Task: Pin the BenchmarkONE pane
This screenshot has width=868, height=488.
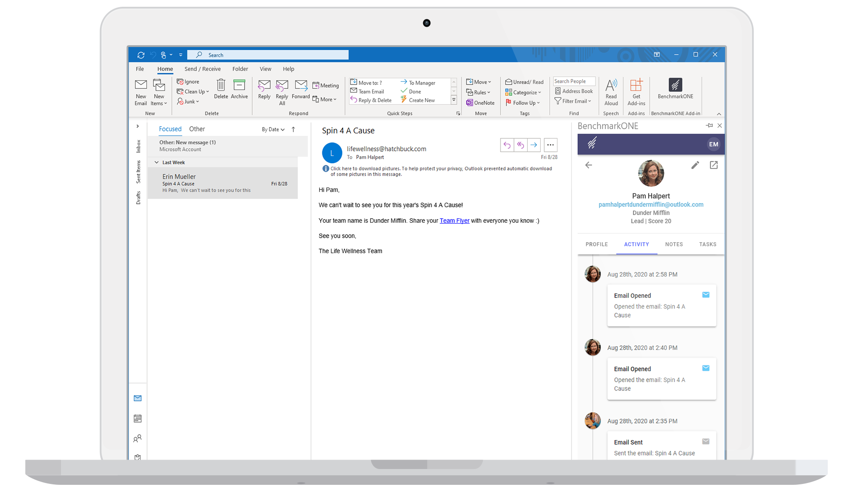Action: [x=709, y=126]
